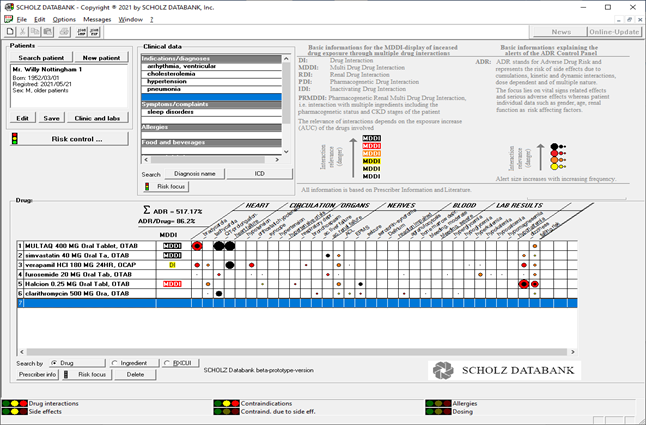Click up arrow of Clinical data scrollbar

pyautogui.click(x=286, y=58)
